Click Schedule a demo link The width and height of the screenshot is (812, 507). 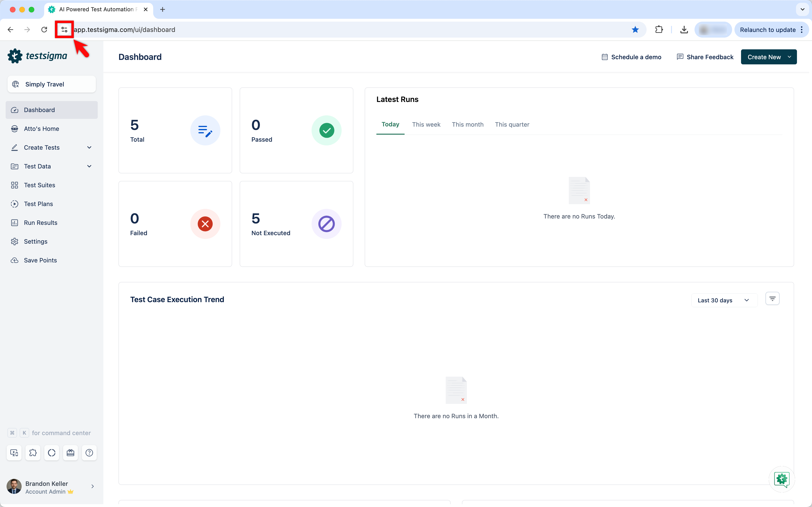(631, 57)
